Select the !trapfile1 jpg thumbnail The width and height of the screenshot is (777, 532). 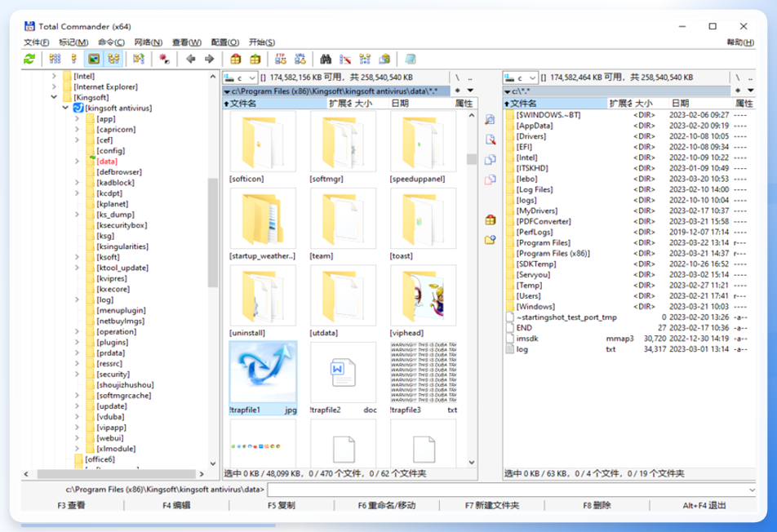pos(263,378)
